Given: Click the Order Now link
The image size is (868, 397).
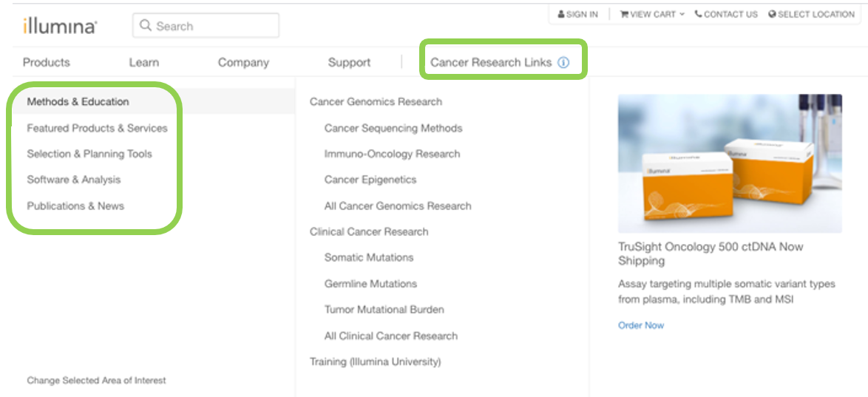Looking at the screenshot, I should (x=641, y=325).
